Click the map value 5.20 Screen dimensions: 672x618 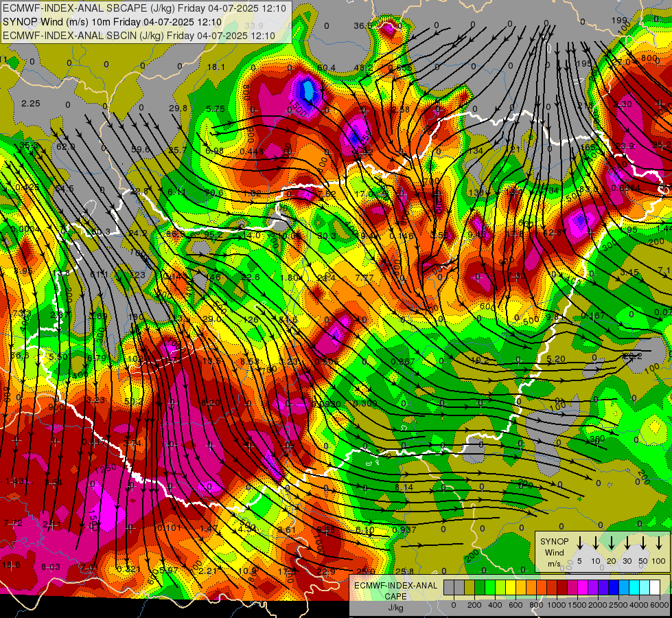pos(556,358)
